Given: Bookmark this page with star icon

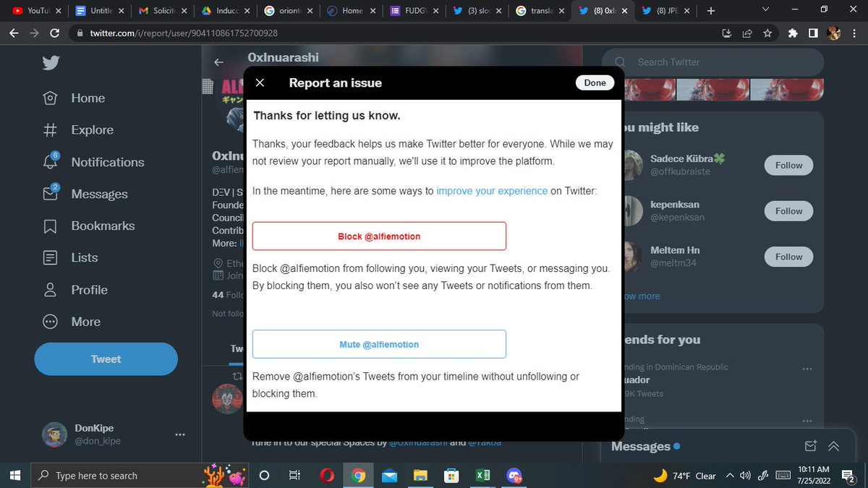Looking at the screenshot, I should click(767, 33).
